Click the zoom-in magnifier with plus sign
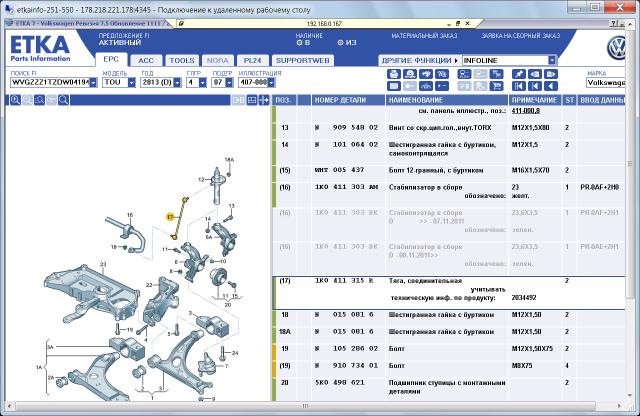640x416 pixels. [x=16, y=100]
